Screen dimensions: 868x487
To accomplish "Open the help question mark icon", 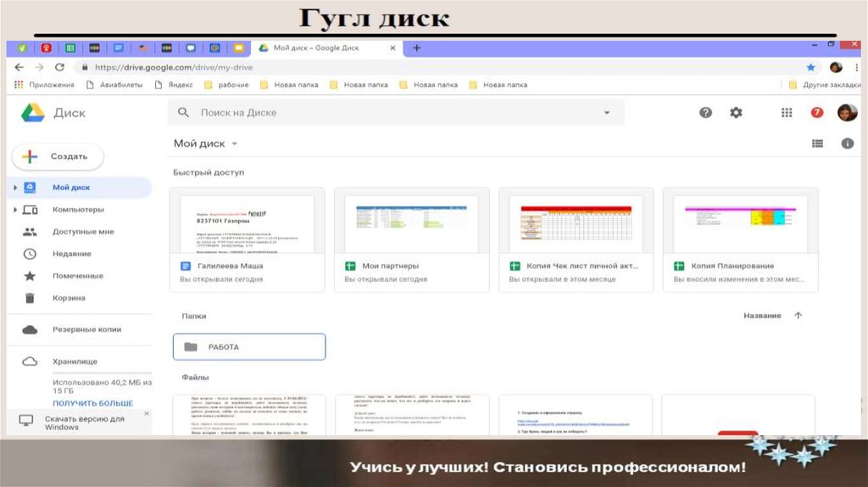I will pos(705,113).
